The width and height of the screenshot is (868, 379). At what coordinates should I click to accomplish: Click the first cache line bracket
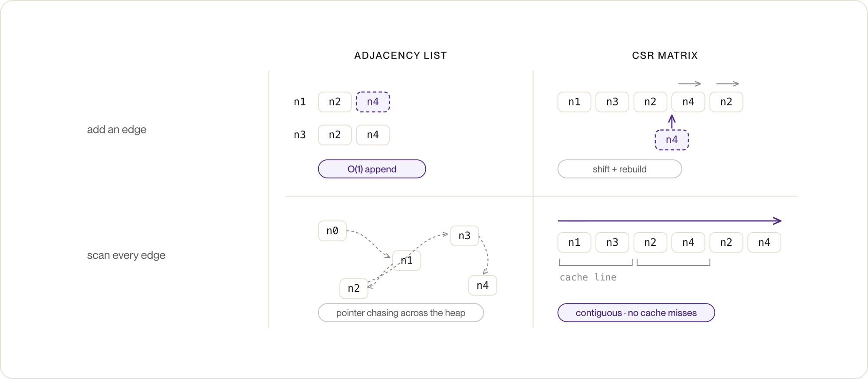point(596,263)
